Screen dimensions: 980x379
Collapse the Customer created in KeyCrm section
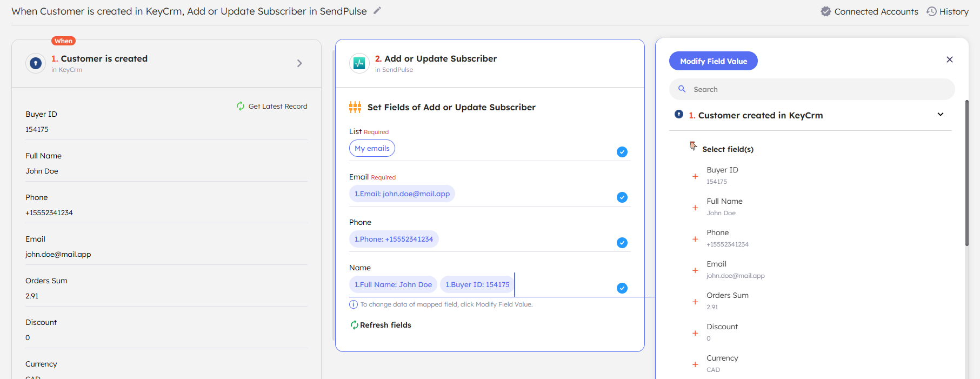[x=941, y=114]
